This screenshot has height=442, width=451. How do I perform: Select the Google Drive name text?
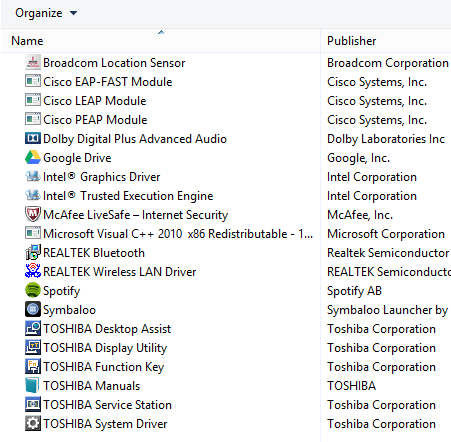[77, 158]
